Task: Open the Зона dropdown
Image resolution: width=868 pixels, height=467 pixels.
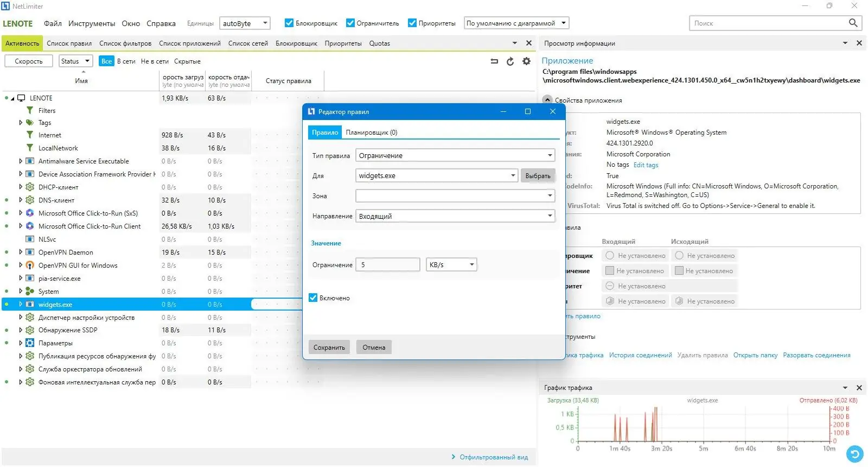Action: 455,195
